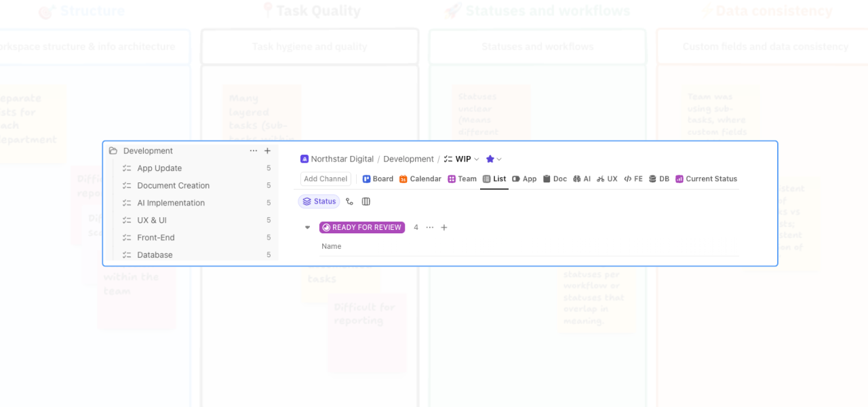868x407 pixels.
Task: Switch to the List tab
Action: (494, 178)
